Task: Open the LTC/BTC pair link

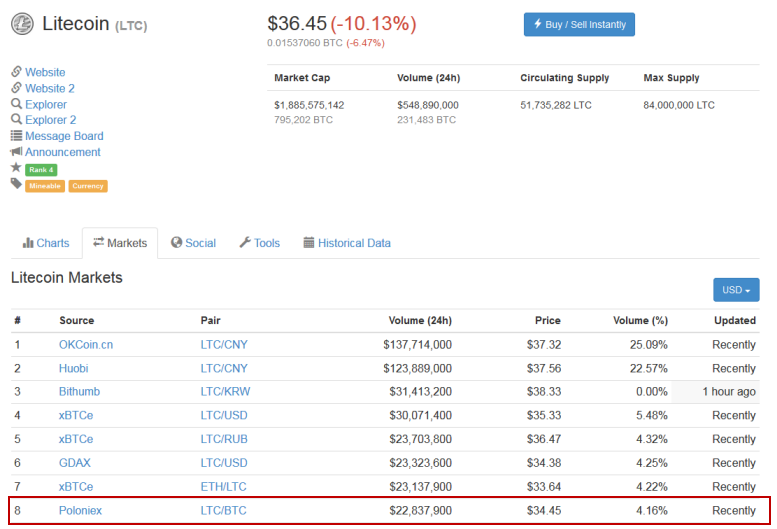Action: pyautogui.click(x=223, y=511)
